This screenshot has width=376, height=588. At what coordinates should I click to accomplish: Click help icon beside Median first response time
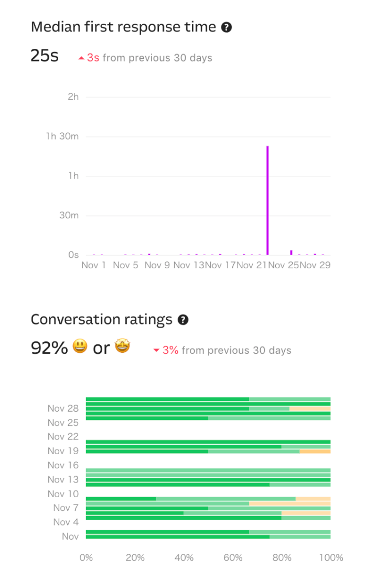(x=227, y=27)
